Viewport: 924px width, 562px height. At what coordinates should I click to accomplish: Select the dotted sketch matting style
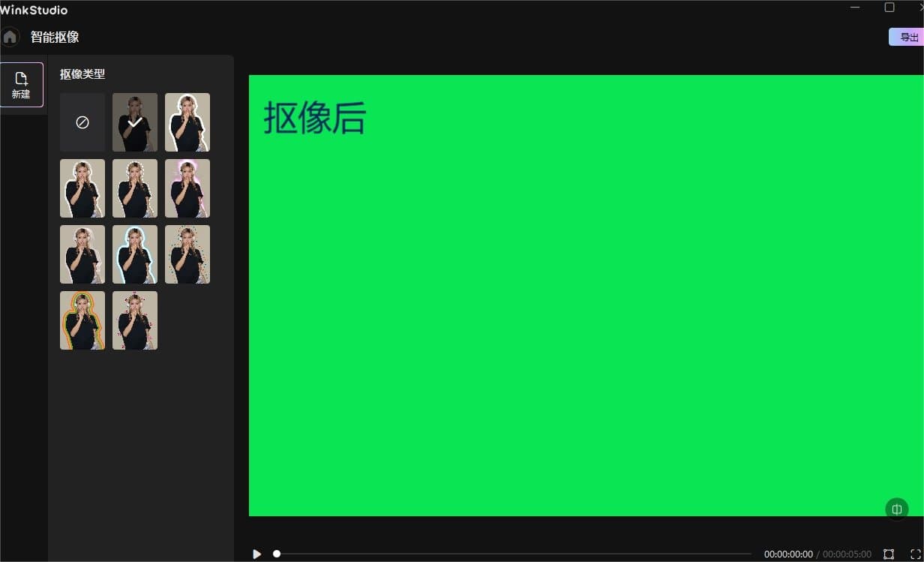(x=135, y=188)
